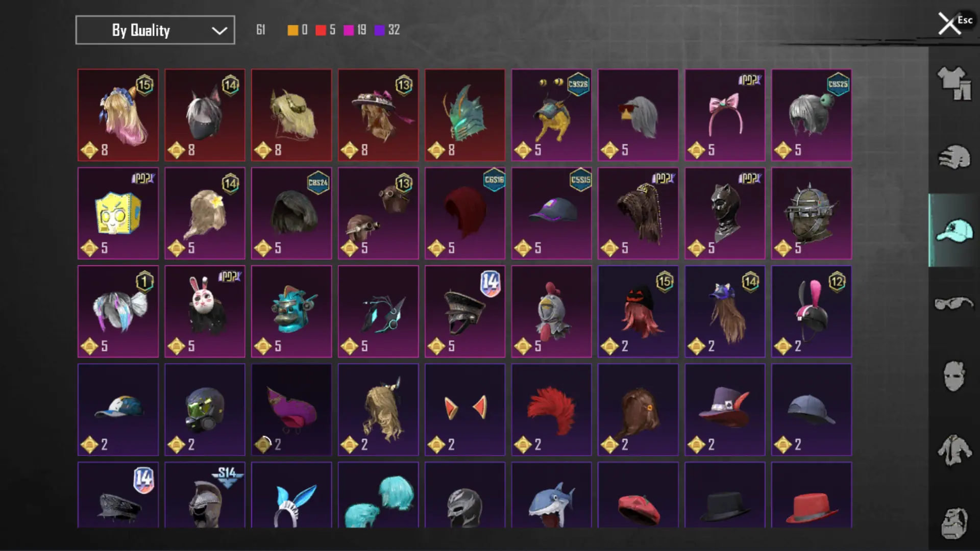
Task: Select the jacket category icon
Action: (x=954, y=450)
